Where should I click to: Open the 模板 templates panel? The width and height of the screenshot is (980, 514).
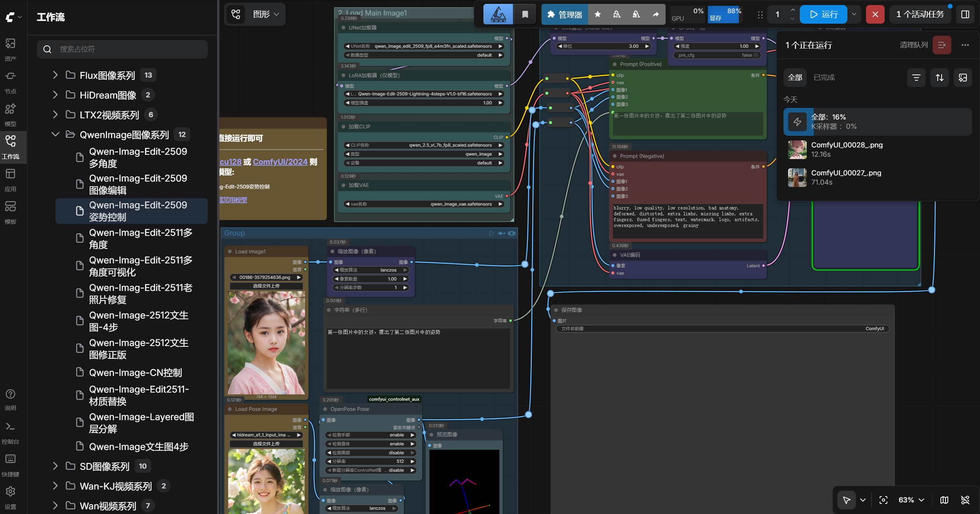pyautogui.click(x=10, y=212)
